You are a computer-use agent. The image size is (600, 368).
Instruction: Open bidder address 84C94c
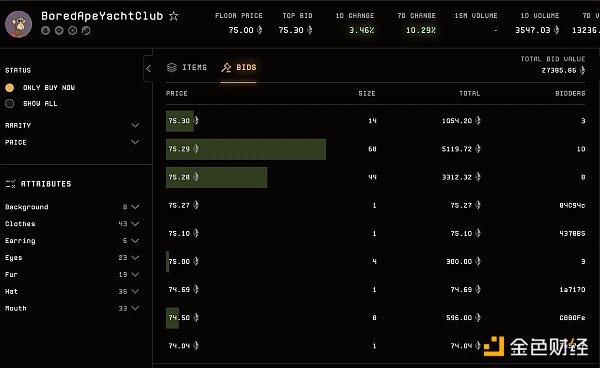click(572, 205)
